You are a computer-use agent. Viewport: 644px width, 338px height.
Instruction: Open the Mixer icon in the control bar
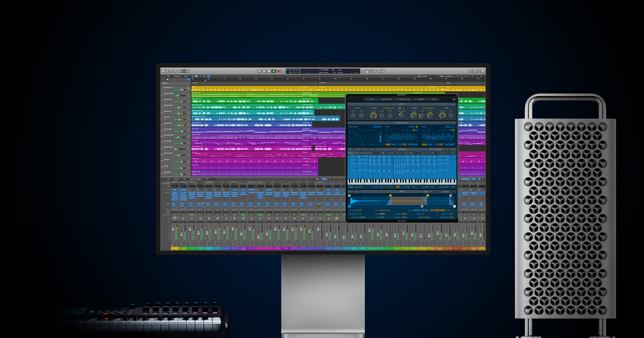(x=184, y=71)
